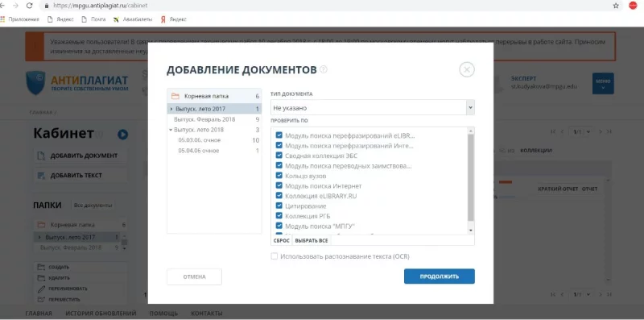
Task: Click the Отмена button
Action: (x=194, y=276)
